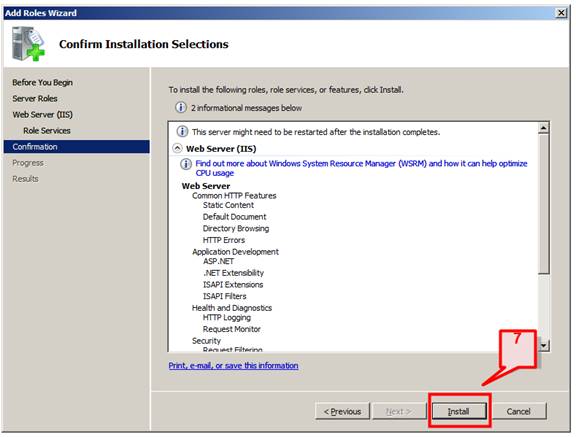Click 'Security' entry in the list

pos(206,341)
